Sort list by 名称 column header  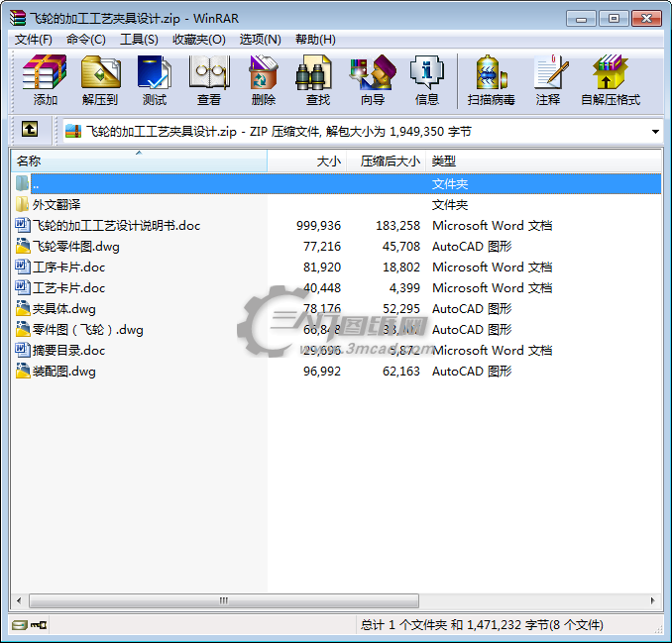click(x=139, y=161)
